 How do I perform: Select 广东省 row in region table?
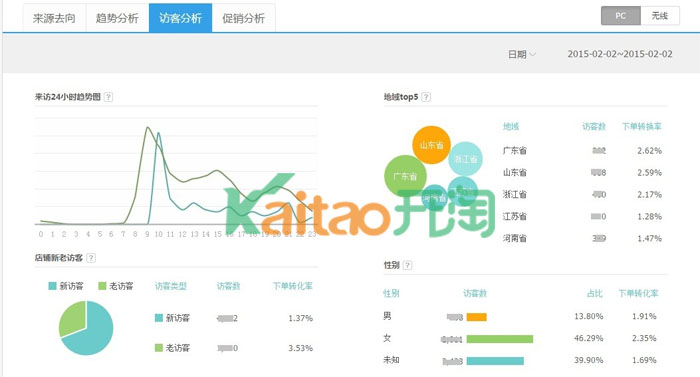pos(582,151)
